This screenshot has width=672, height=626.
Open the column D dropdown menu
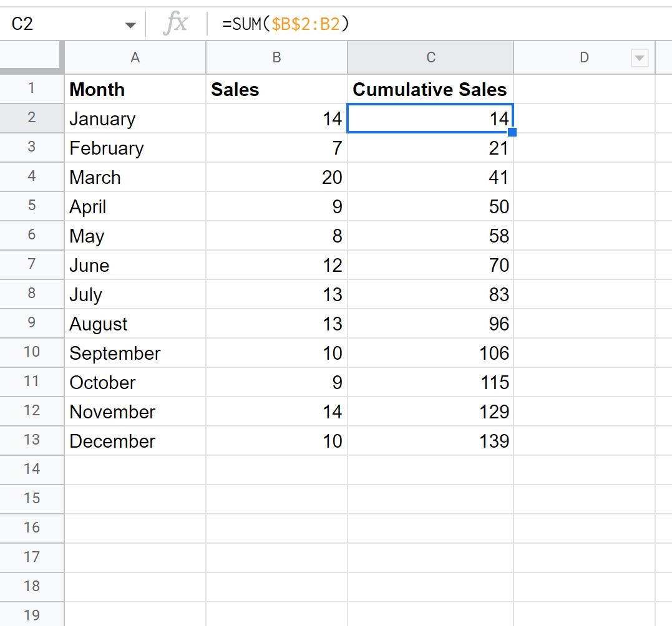click(x=639, y=57)
